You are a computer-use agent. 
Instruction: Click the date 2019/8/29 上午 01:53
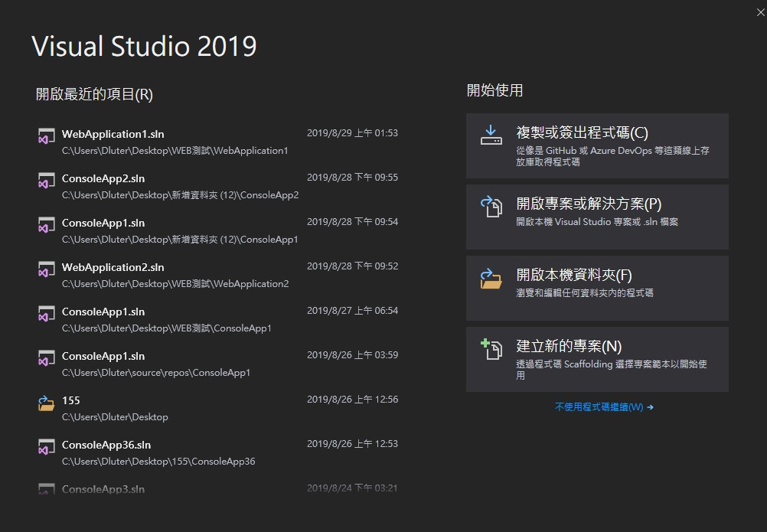point(352,133)
